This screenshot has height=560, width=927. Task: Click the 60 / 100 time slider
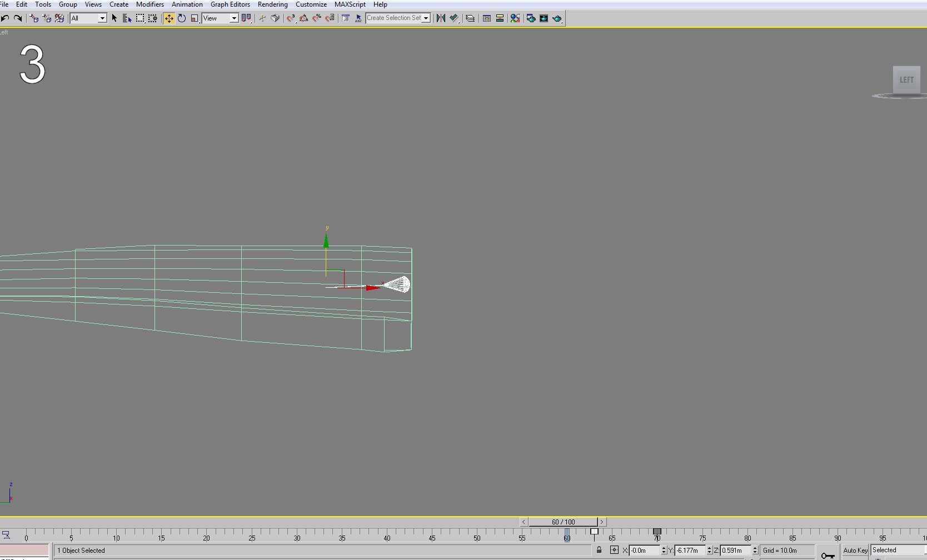click(x=563, y=522)
